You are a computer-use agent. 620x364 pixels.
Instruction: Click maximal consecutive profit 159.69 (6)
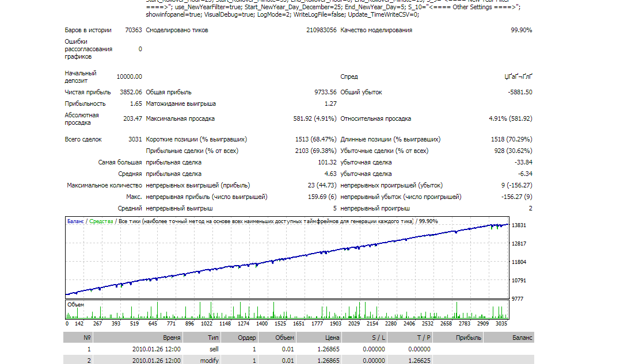coord(322,197)
